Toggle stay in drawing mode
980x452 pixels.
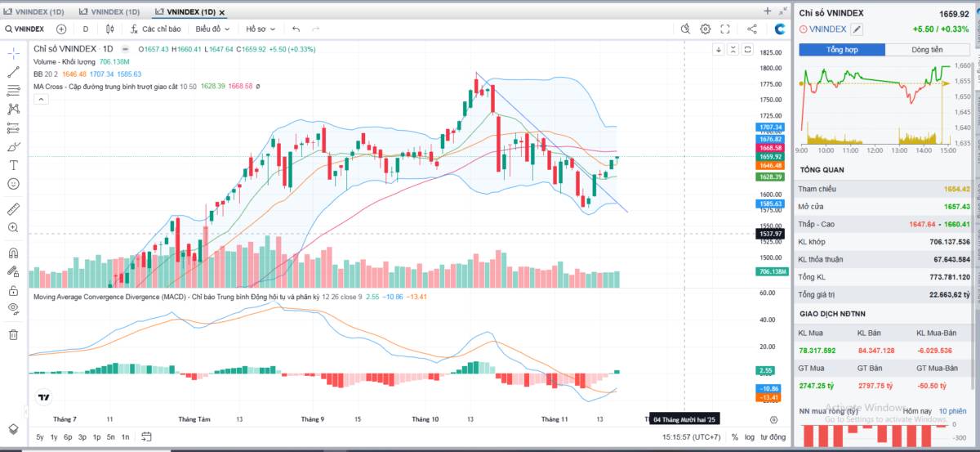[13, 271]
